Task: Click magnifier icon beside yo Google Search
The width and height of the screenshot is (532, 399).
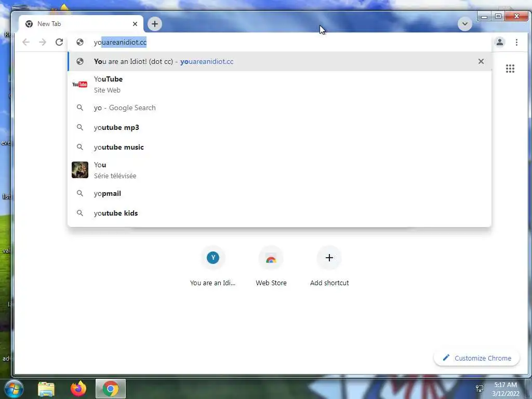Action: click(x=79, y=108)
